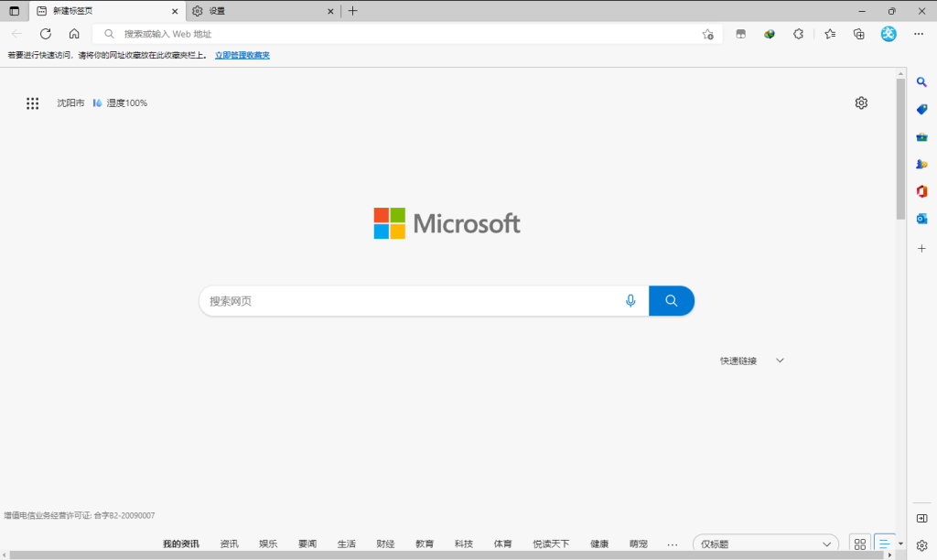The width and height of the screenshot is (937, 560).
Task: Open the Favorites list in toolbar
Action: pyautogui.click(x=830, y=34)
